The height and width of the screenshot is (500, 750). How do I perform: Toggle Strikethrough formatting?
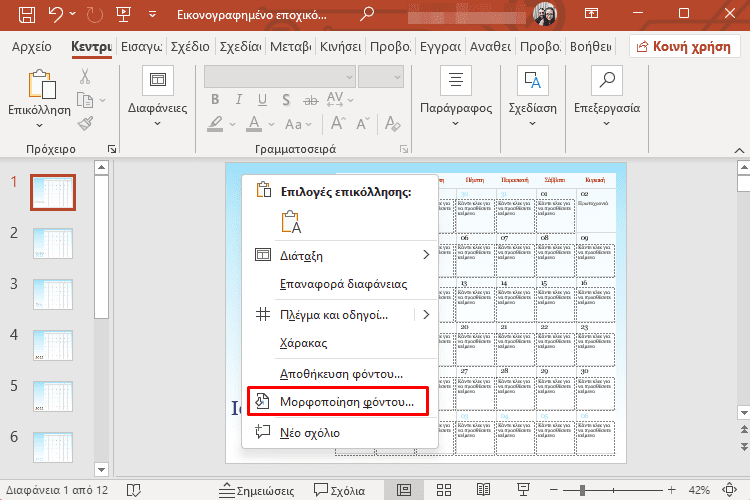click(x=310, y=100)
